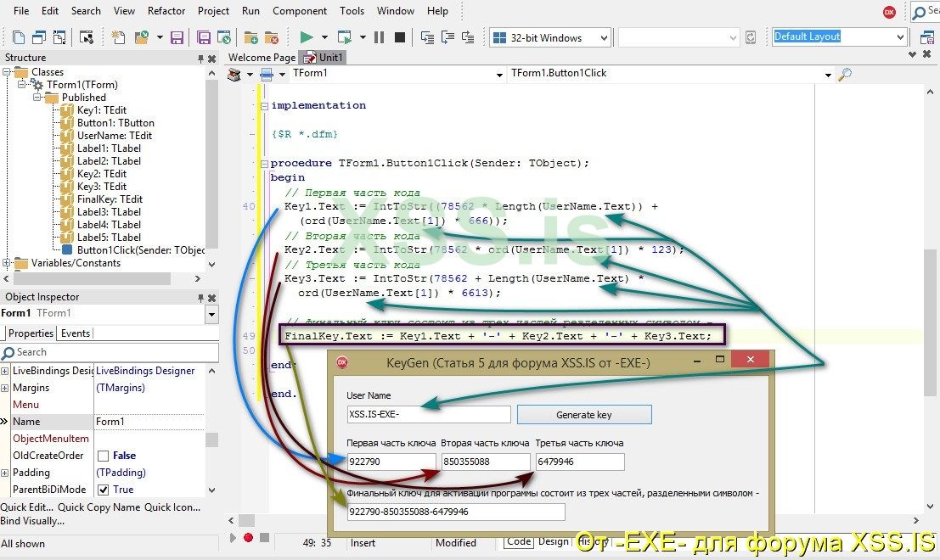Start macro recording with red record button

248,537
